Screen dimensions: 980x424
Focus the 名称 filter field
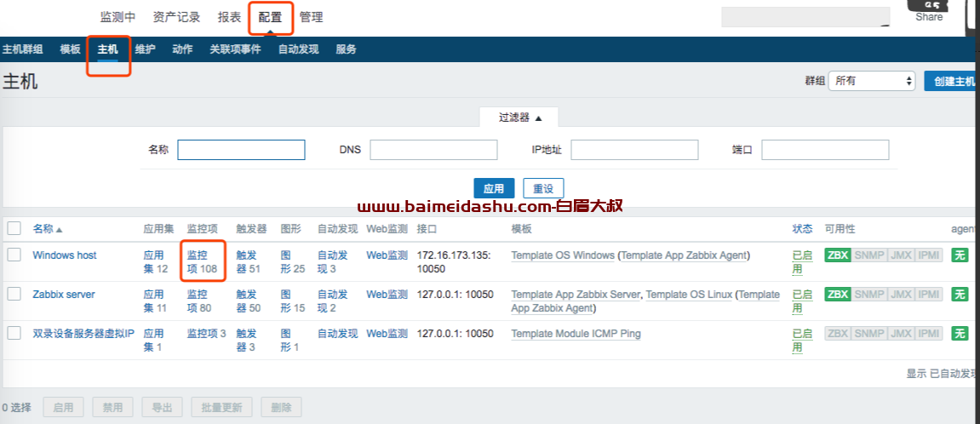pos(241,150)
